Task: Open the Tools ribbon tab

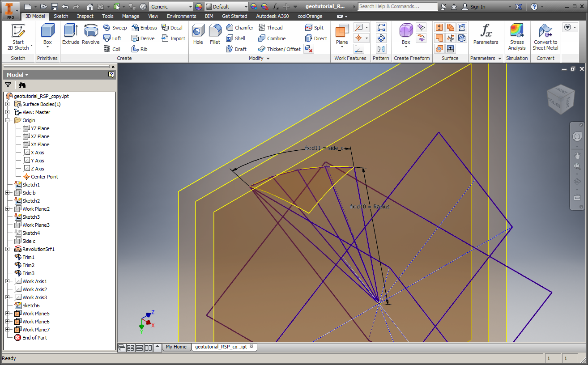Action: [107, 16]
